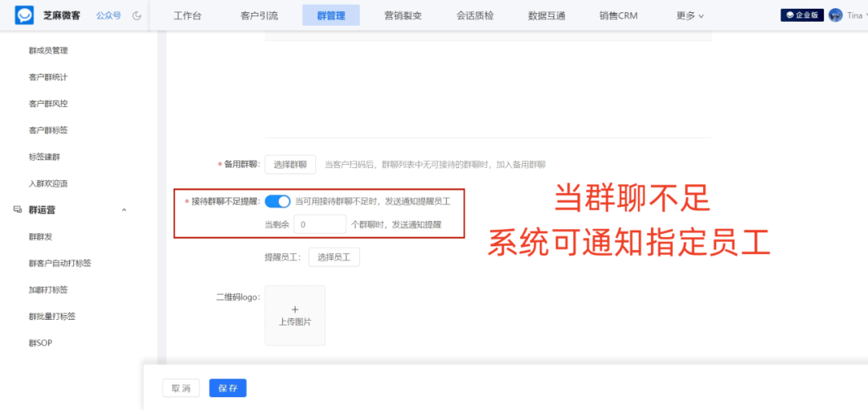This screenshot has height=410, width=868.
Task: Open 群SOP in sidebar
Action: [x=40, y=343]
